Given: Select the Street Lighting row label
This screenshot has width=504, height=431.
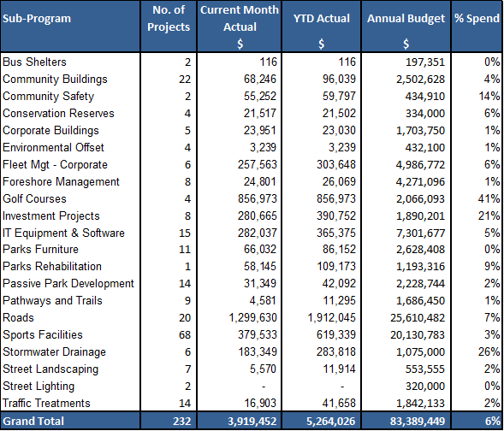Looking at the screenshot, I should point(39,386).
